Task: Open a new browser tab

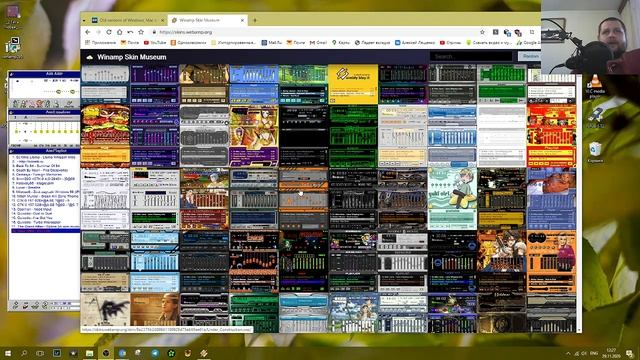Action: (x=255, y=20)
